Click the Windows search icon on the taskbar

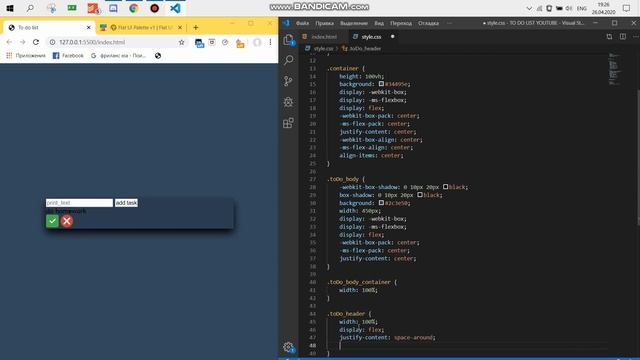click(30, 8)
